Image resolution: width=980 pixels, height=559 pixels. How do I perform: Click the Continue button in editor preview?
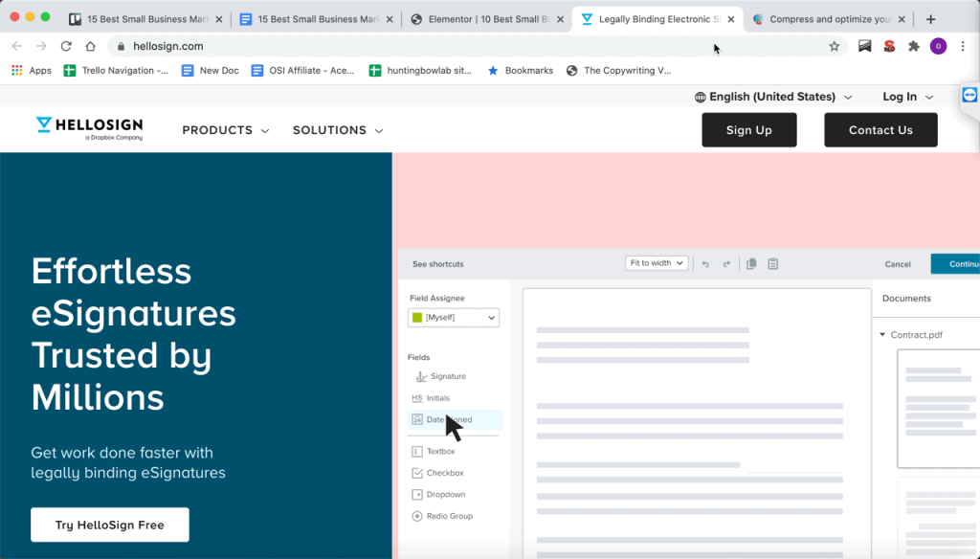pyautogui.click(x=956, y=264)
